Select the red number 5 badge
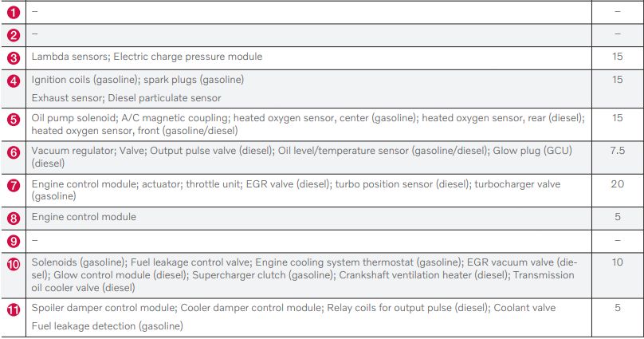644x339 pixels. 13,120
